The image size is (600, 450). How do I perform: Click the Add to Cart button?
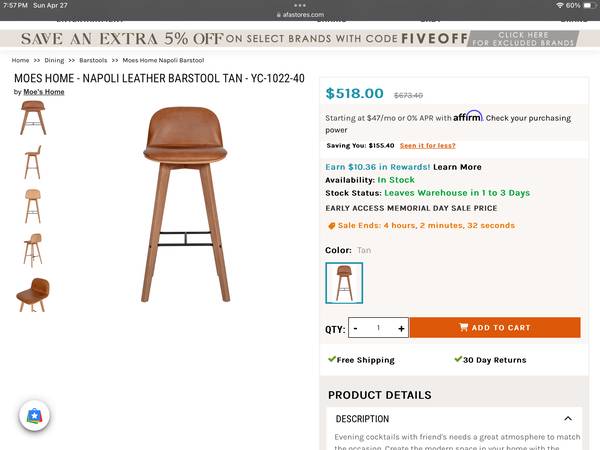[495, 328]
